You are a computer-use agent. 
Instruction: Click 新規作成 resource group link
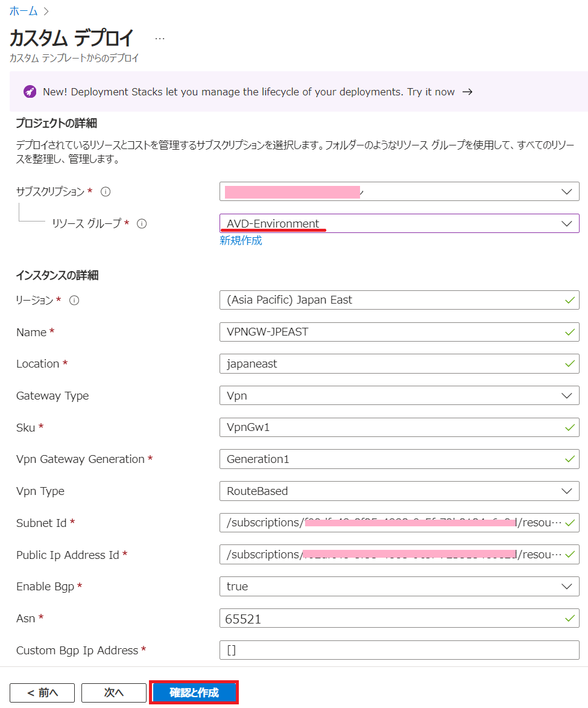click(x=241, y=241)
